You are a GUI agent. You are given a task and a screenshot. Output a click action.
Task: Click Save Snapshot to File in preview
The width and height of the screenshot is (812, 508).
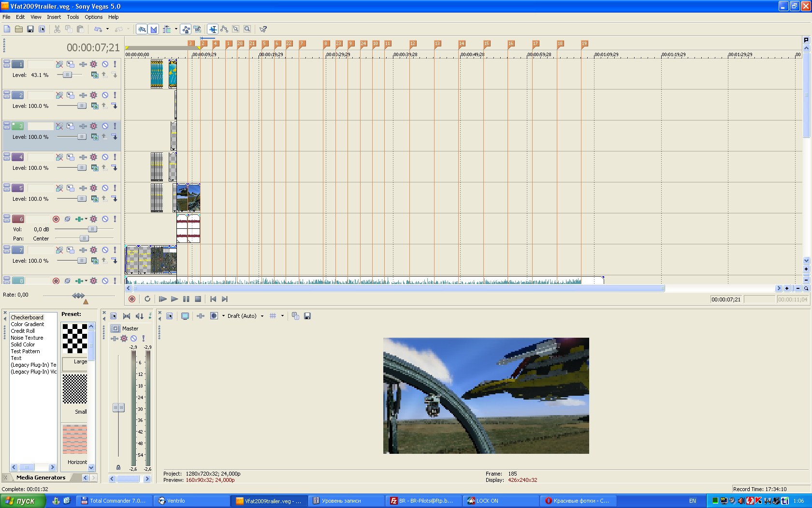tap(307, 316)
